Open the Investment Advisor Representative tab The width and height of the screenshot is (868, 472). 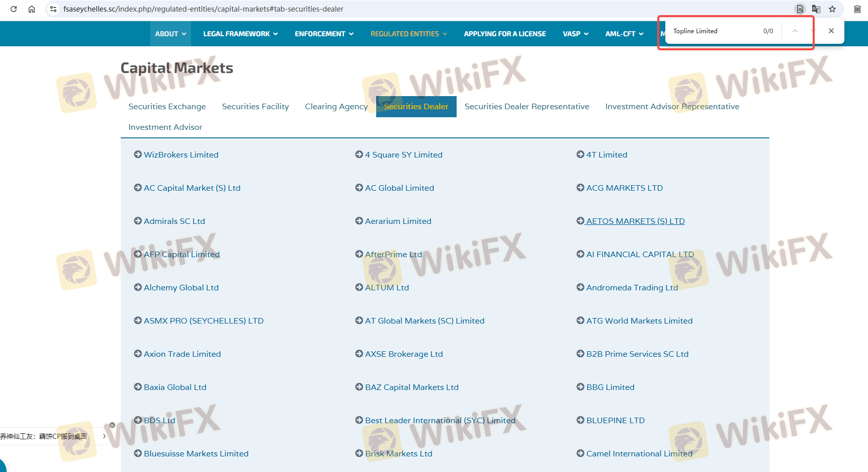[x=672, y=107]
